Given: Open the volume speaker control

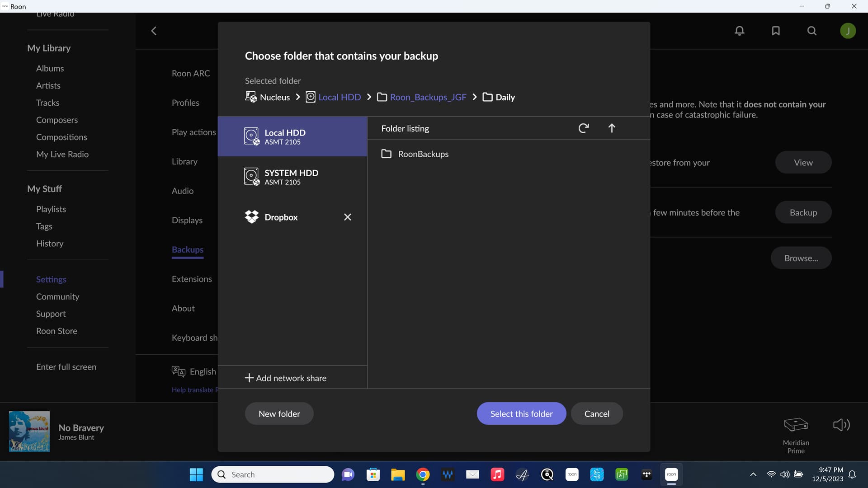Looking at the screenshot, I should point(841,425).
